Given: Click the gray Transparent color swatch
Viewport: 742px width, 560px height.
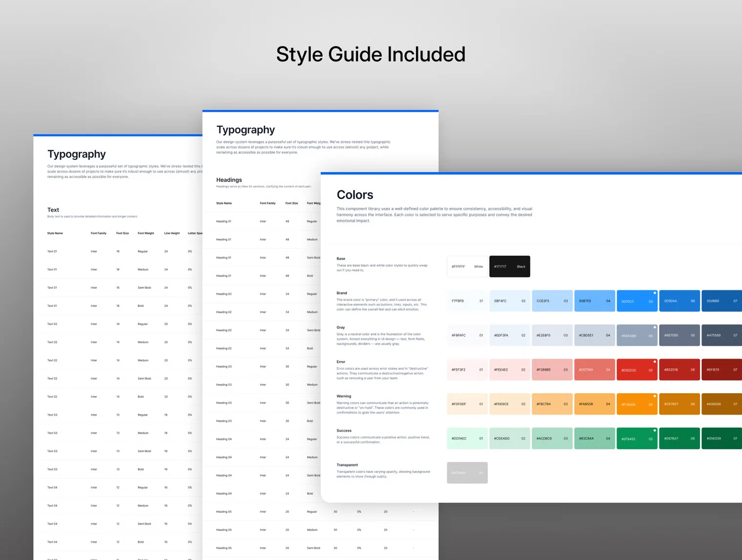Looking at the screenshot, I should [467, 473].
